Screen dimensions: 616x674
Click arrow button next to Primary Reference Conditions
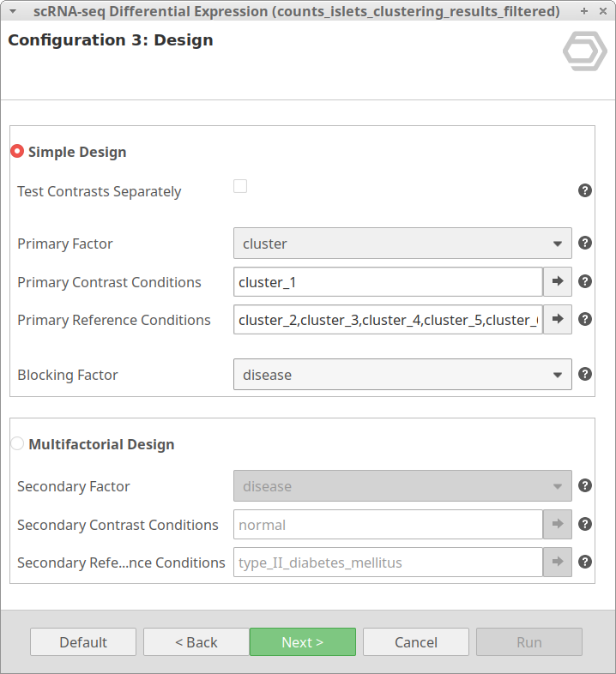(x=558, y=319)
